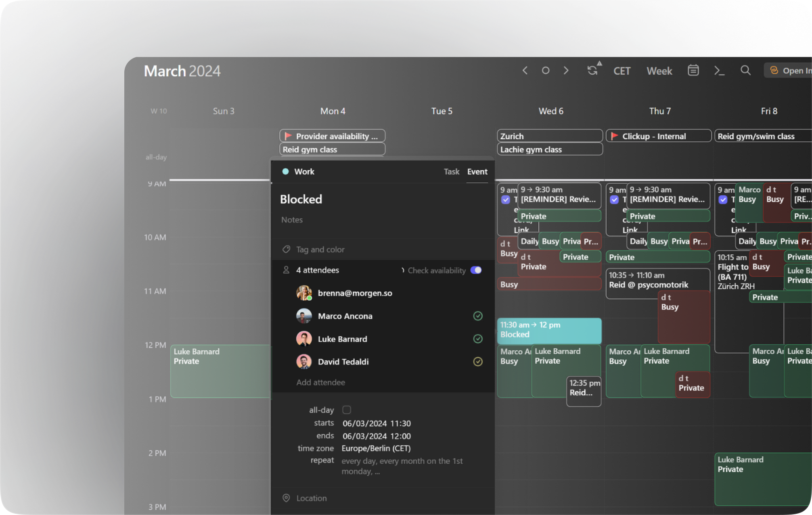This screenshot has height=515, width=812.
Task: Open the CET time zone selector
Action: 622,71
